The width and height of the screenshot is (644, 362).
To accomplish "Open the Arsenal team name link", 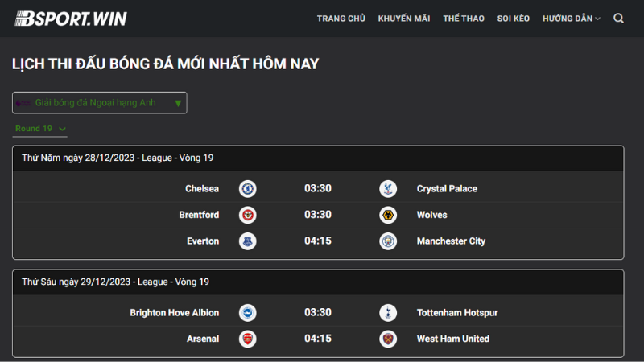I will [203, 339].
